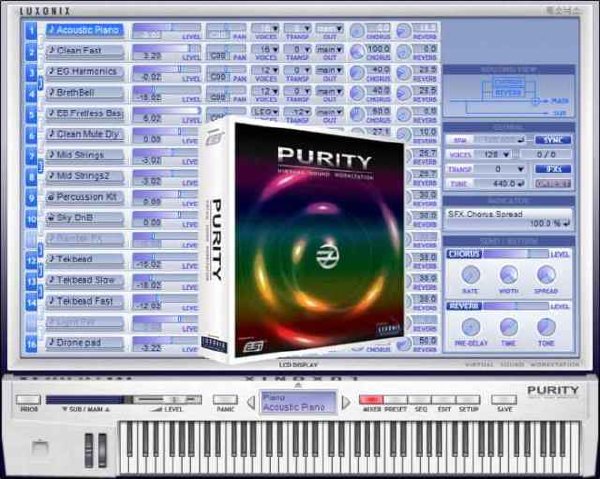
Task: Click the TUNE 440.0 value field
Action: coord(501,183)
